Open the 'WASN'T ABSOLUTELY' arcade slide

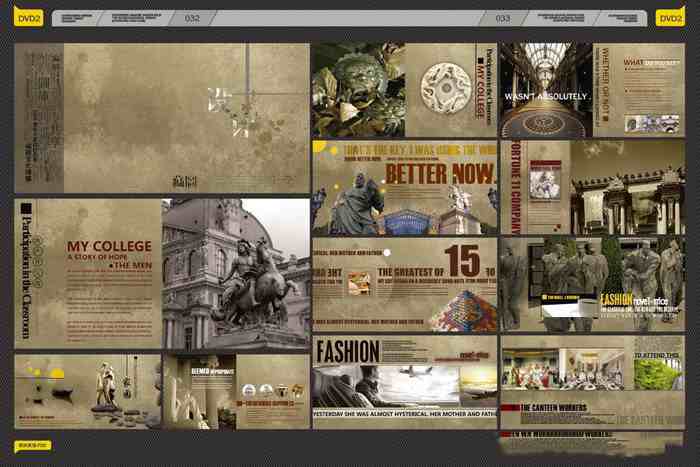592,90
